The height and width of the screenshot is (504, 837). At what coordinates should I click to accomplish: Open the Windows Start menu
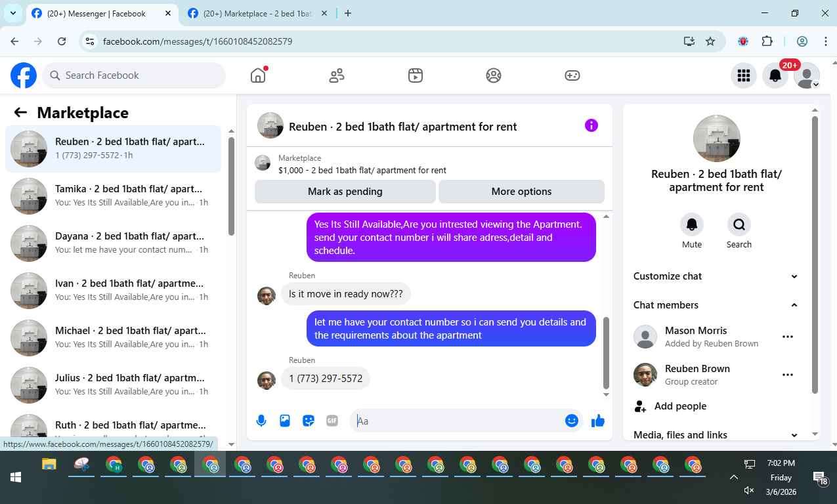(15, 477)
